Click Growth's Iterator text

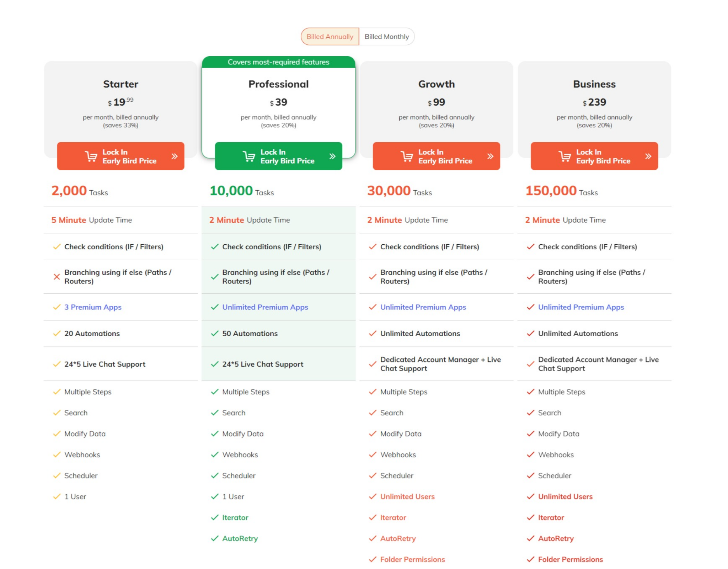(393, 517)
